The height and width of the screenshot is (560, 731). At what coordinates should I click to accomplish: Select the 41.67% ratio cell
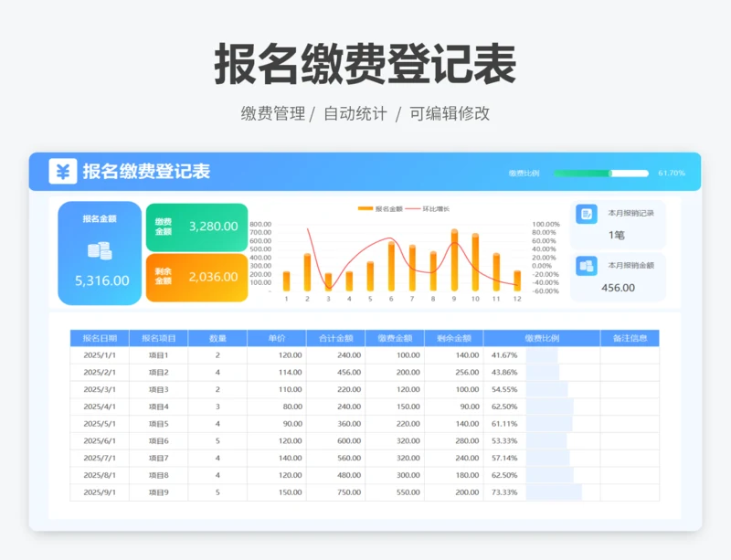542,355
